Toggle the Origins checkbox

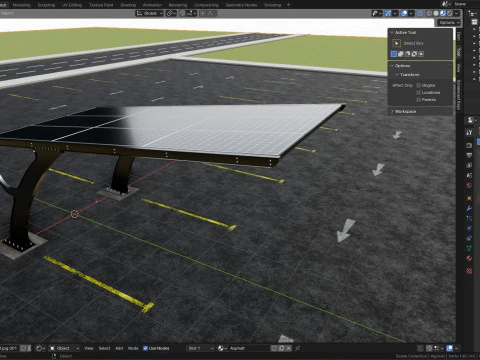pyautogui.click(x=418, y=85)
